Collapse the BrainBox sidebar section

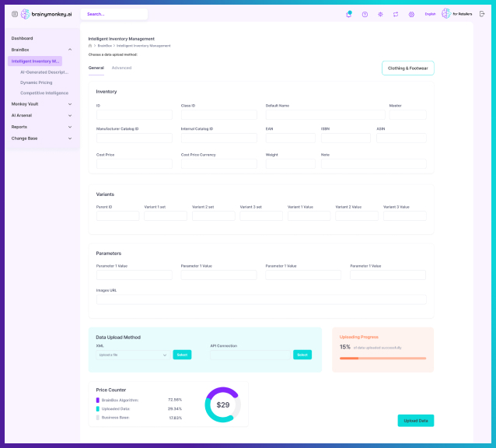(x=70, y=50)
